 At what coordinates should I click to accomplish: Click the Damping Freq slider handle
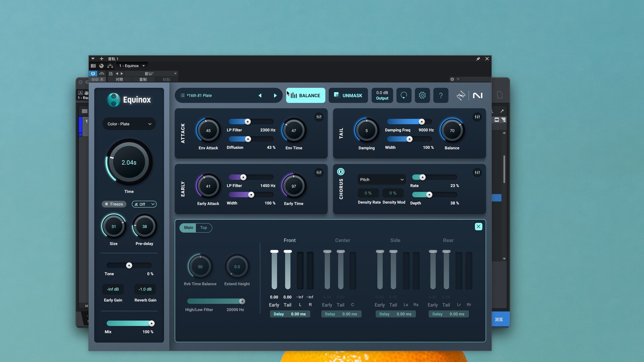(422, 122)
